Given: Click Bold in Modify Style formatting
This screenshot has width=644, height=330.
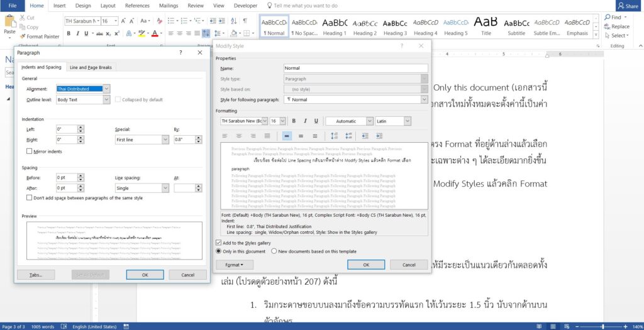Looking at the screenshot, I should [x=294, y=121].
